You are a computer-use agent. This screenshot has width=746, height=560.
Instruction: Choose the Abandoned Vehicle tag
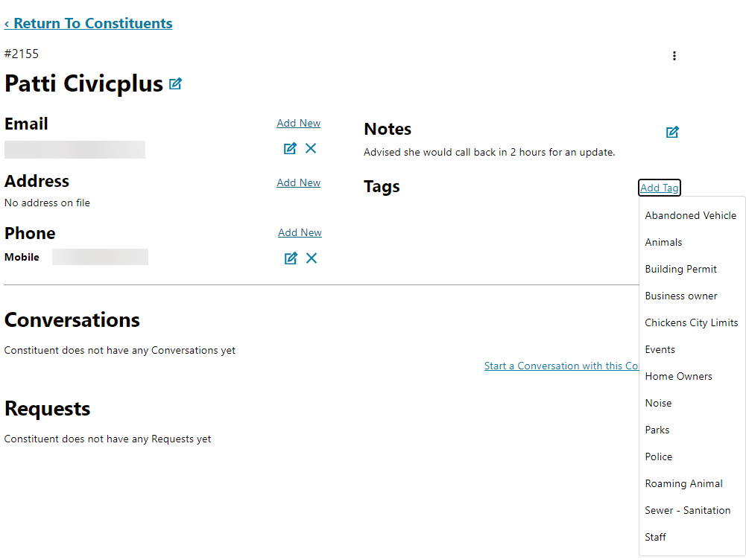691,215
